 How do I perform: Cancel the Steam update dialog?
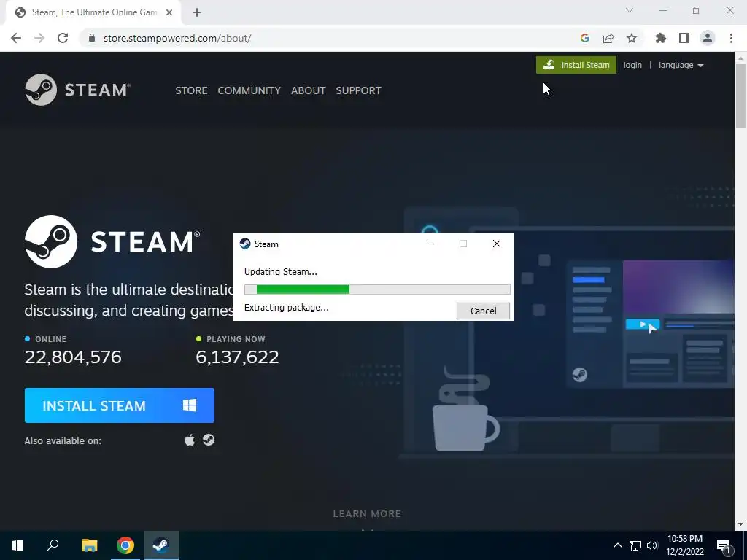coord(483,311)
